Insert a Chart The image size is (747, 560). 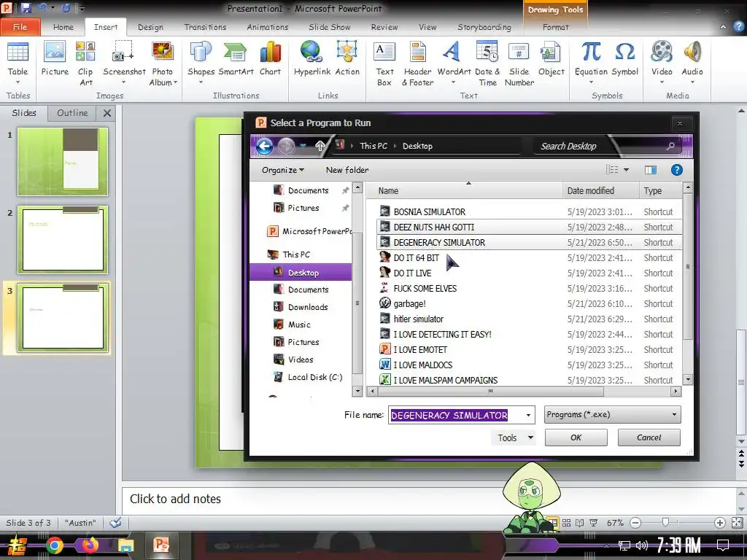pos(270,59)
